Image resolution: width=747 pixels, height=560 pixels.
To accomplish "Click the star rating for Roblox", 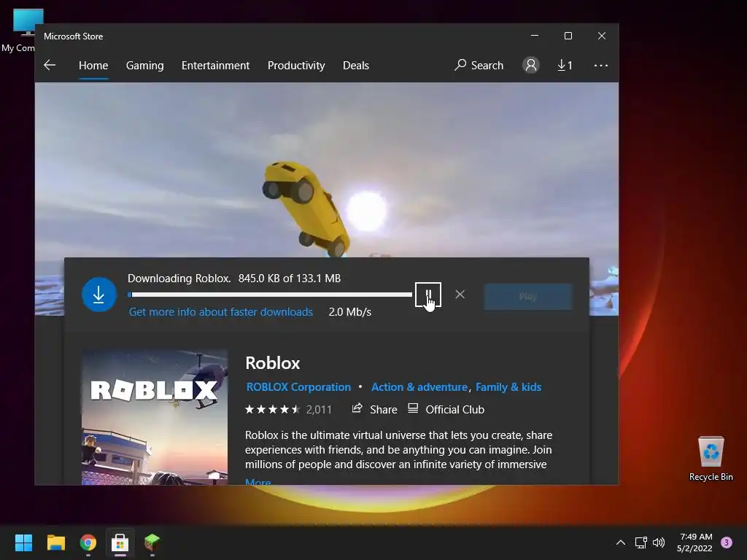I will pos(273,409).
